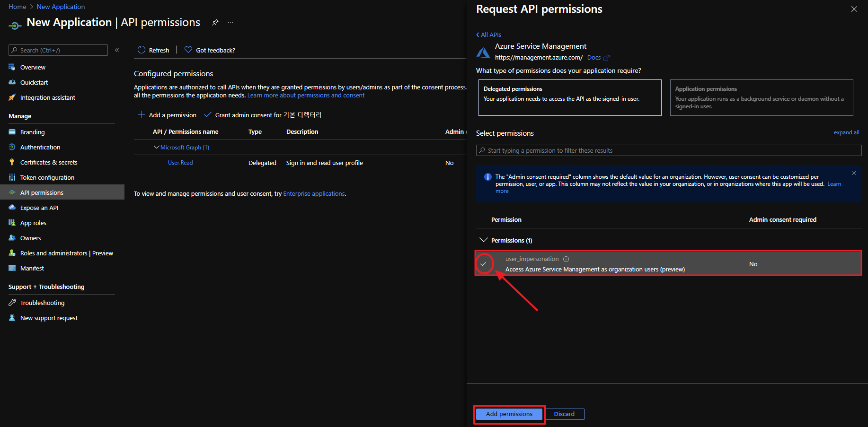Collapse the Permissions (1) group
Image resolution: width=868 pixels, height=427 pixels.
pos(483,240)
